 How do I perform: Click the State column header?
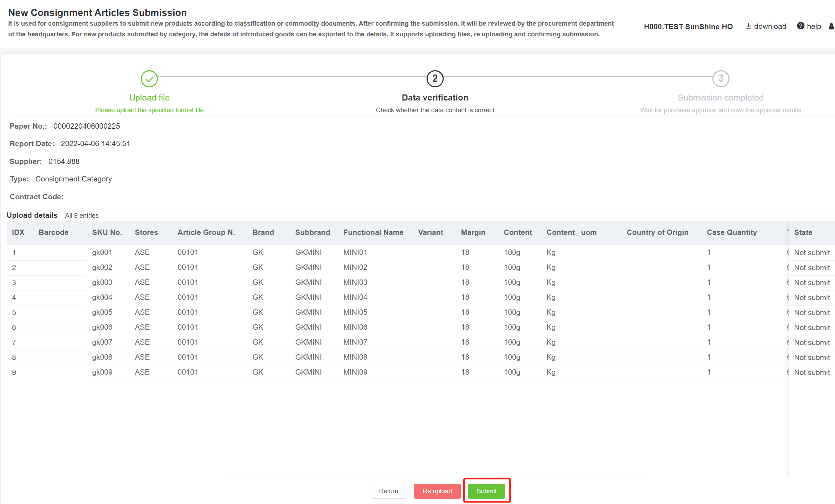click(803, 232)
